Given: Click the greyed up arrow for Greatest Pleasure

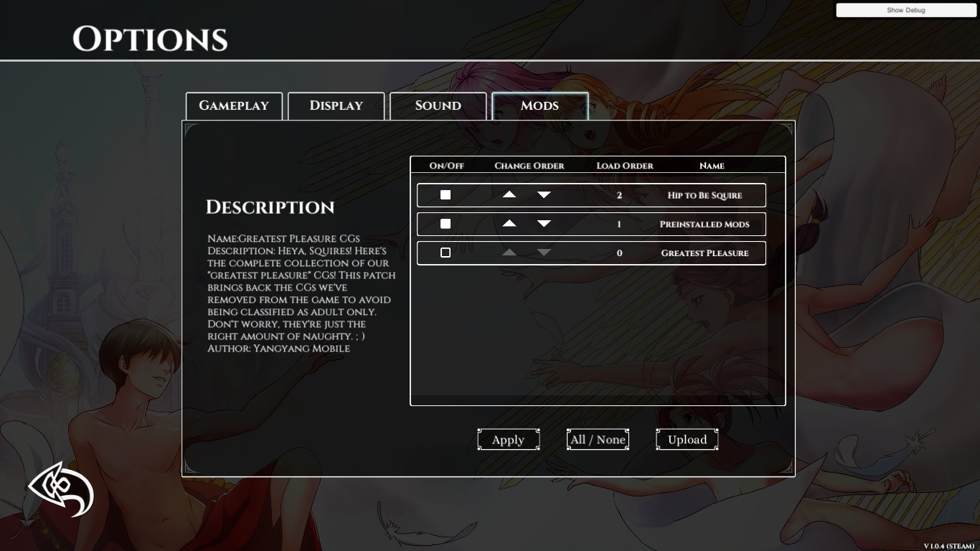Looking at the screenshot, I should 509,253.
